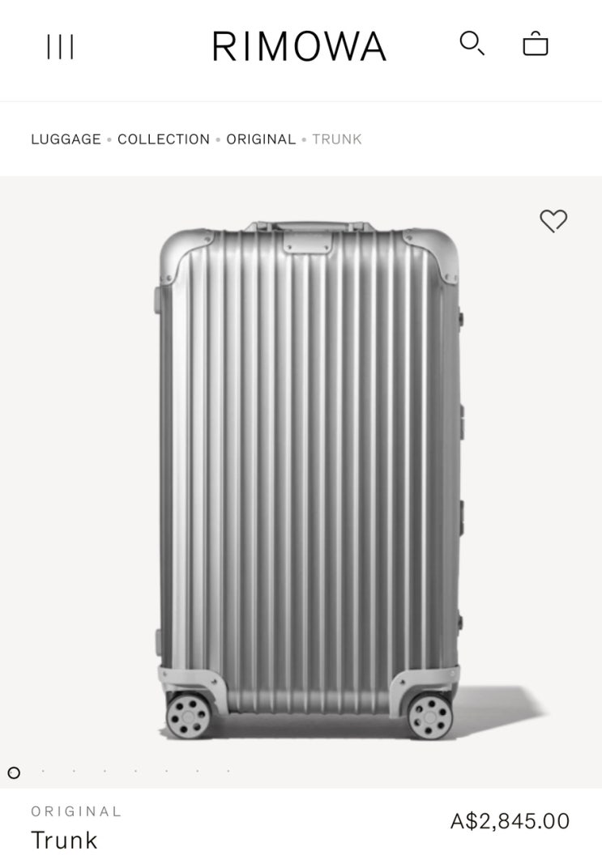Jump to the last carousel image dot
This screenshot has width=602, height=868.
click(228, 771)
